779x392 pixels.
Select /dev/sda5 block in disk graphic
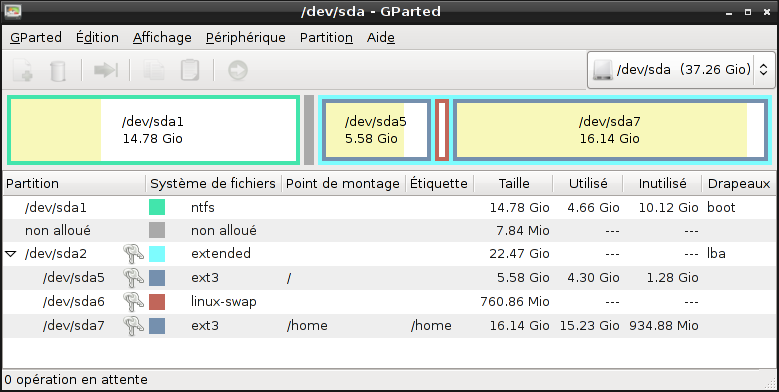(x=376, y=130)
